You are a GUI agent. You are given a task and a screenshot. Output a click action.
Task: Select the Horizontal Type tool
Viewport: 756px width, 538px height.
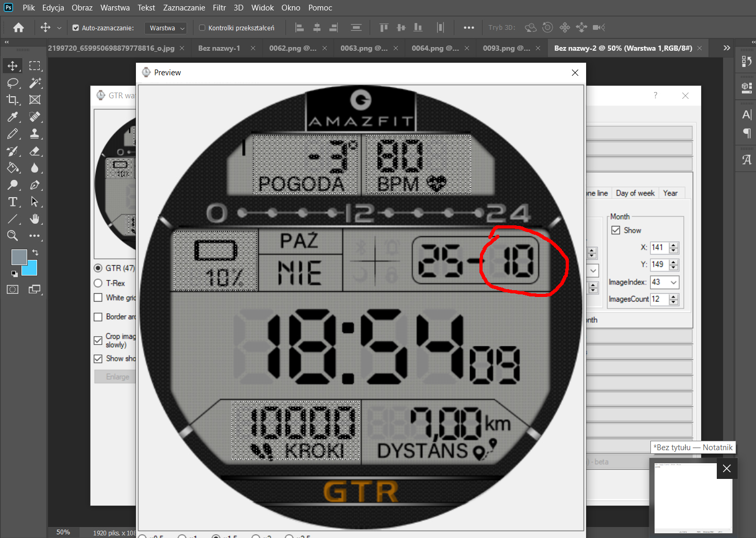point(13,202)
